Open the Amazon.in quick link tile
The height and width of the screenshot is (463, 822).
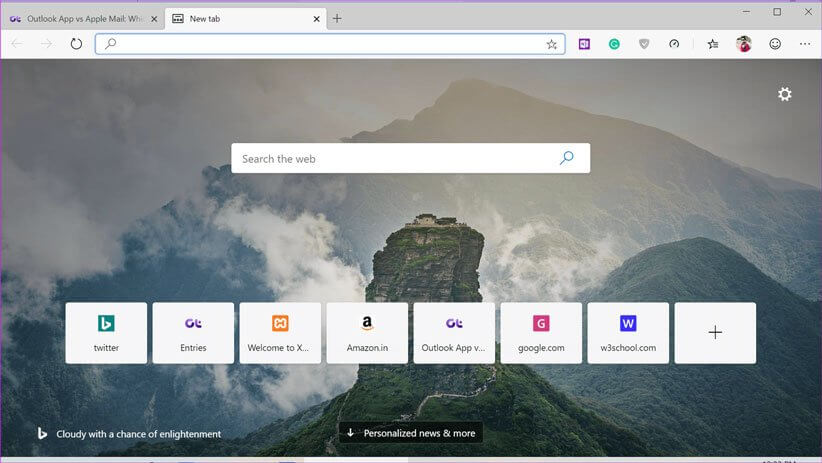[367, 333]
